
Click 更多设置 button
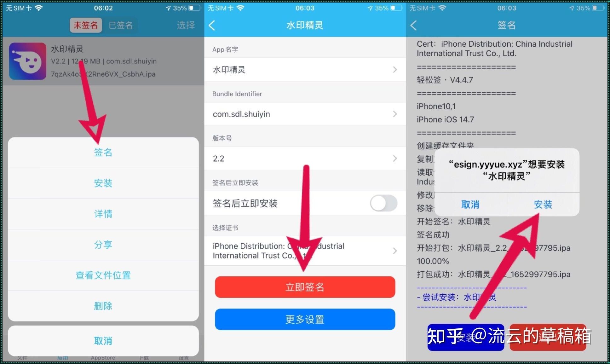pos(305,320)
